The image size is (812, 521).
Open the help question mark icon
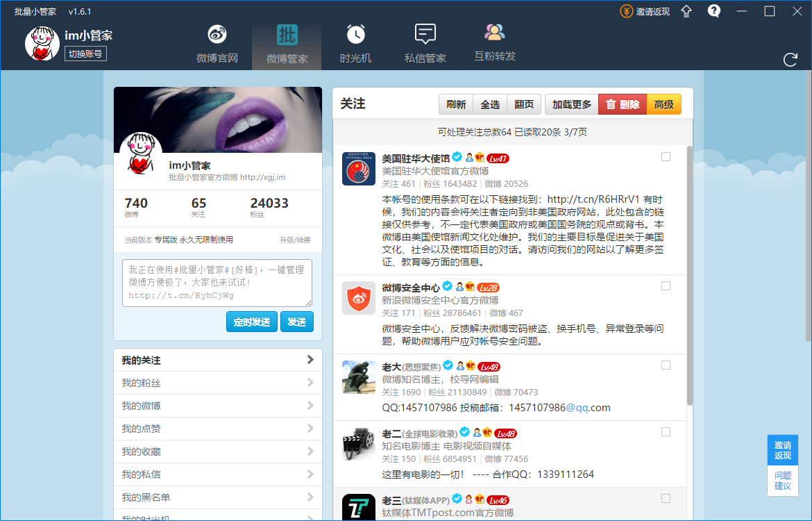pos(714,11)
